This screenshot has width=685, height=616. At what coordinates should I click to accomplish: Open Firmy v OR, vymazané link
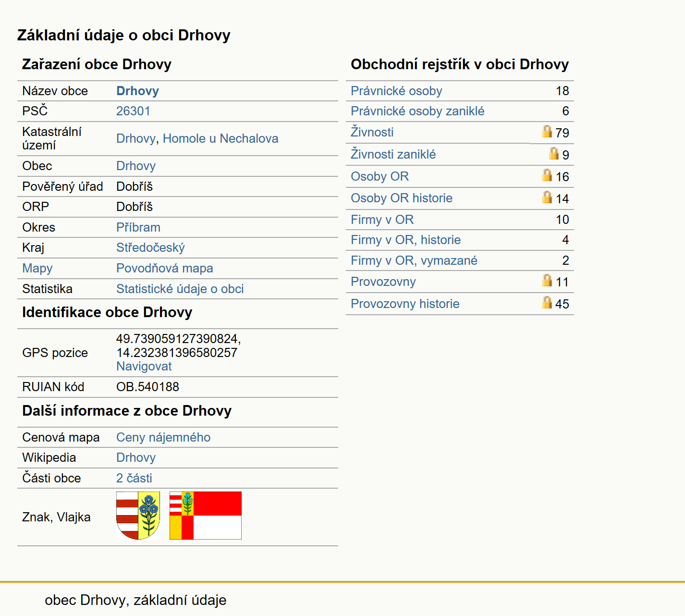[x=414, y=260]
